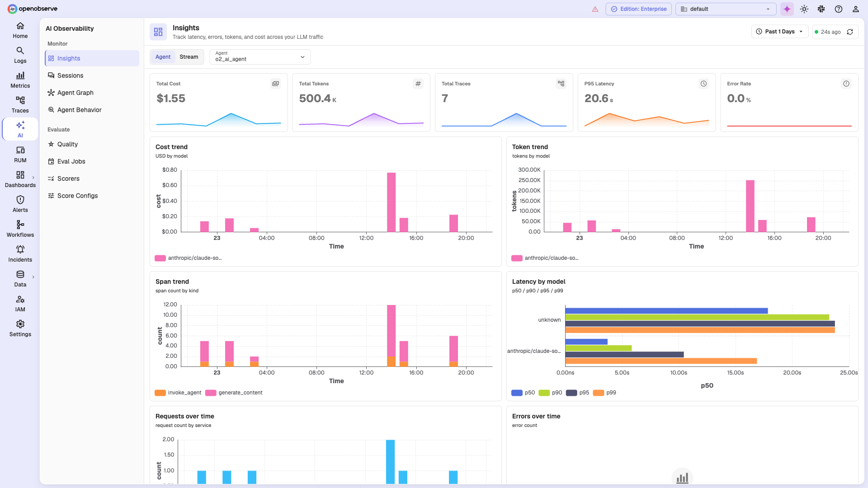This screenshot has height=488, width=868.
Task: Open the Agent Graph page
Action: pos(92,93)
